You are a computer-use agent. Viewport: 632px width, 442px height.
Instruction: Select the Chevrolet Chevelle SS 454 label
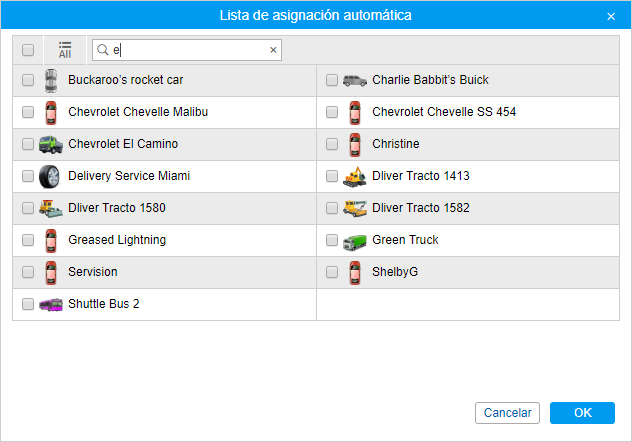click(444, 112)
